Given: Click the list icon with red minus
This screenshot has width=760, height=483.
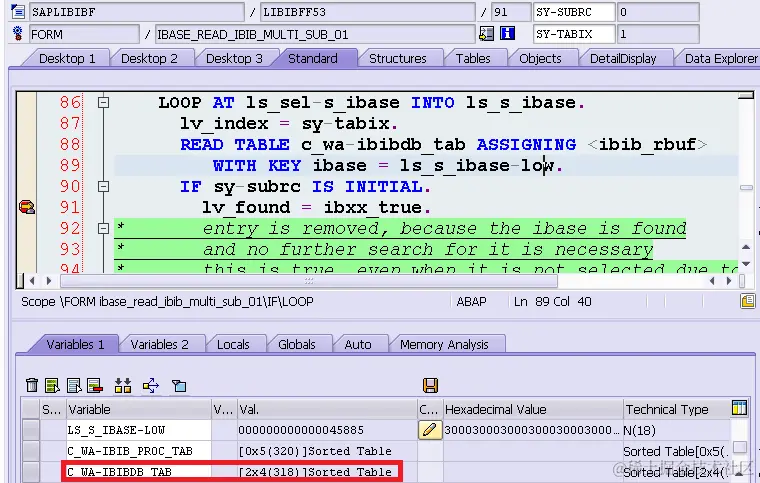Looking at the screenshot, I should click(x=95, y=385).
